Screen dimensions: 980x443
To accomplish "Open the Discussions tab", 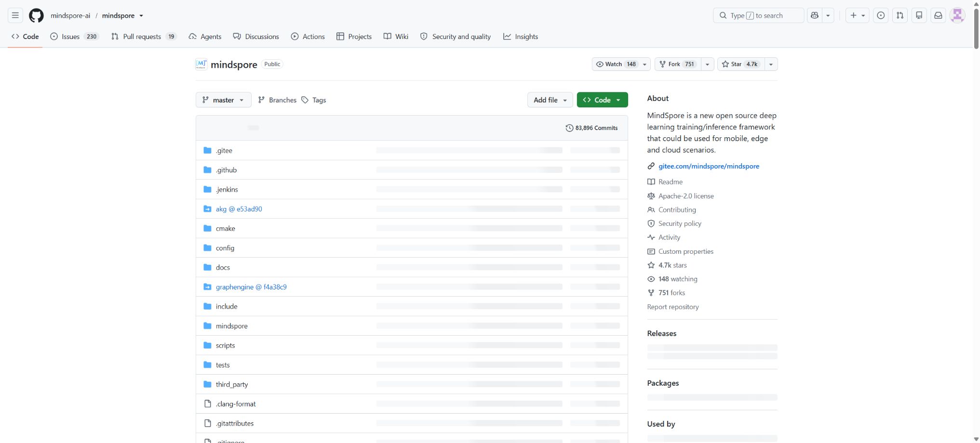I will tap(256, 37).
